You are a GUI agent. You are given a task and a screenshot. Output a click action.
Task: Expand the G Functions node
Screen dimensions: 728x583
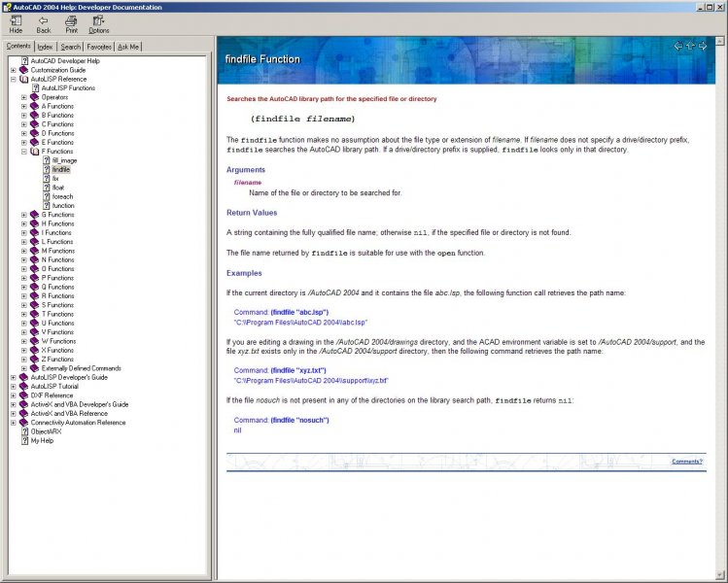[x=23, y=215]
